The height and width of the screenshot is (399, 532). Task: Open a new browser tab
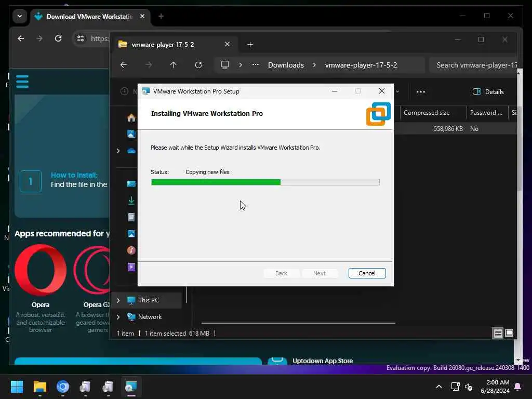pyautogui.click(x=161, y=16)
